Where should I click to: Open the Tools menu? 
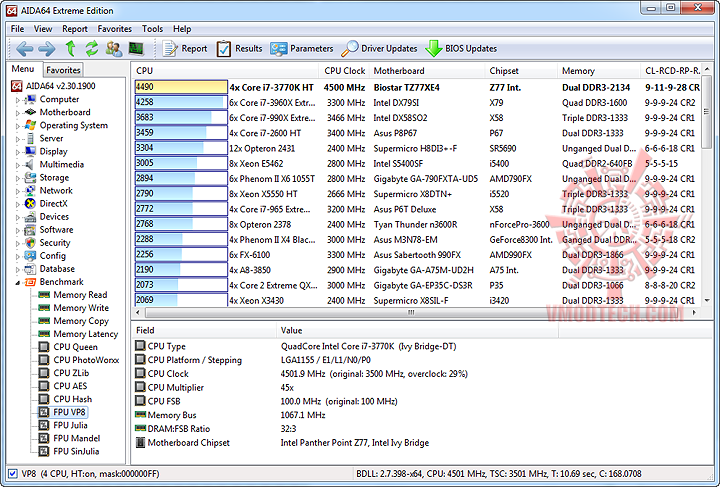(152, 29)
